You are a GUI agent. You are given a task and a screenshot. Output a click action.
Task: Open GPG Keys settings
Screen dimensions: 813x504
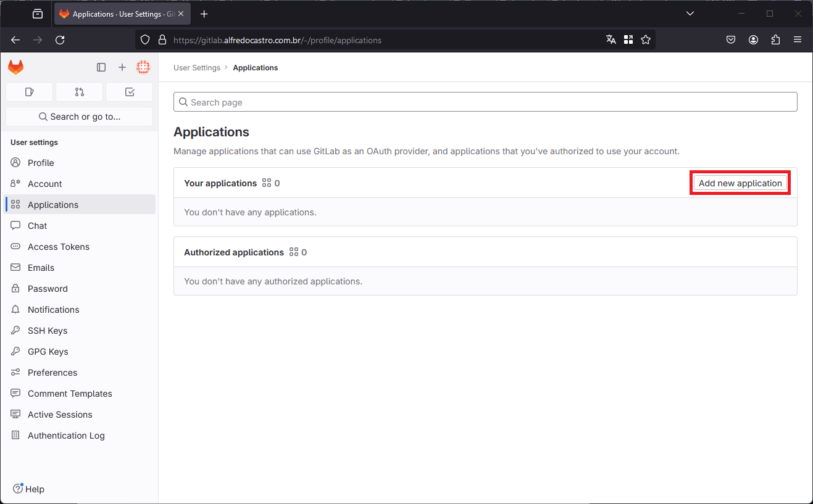point(80,352)
